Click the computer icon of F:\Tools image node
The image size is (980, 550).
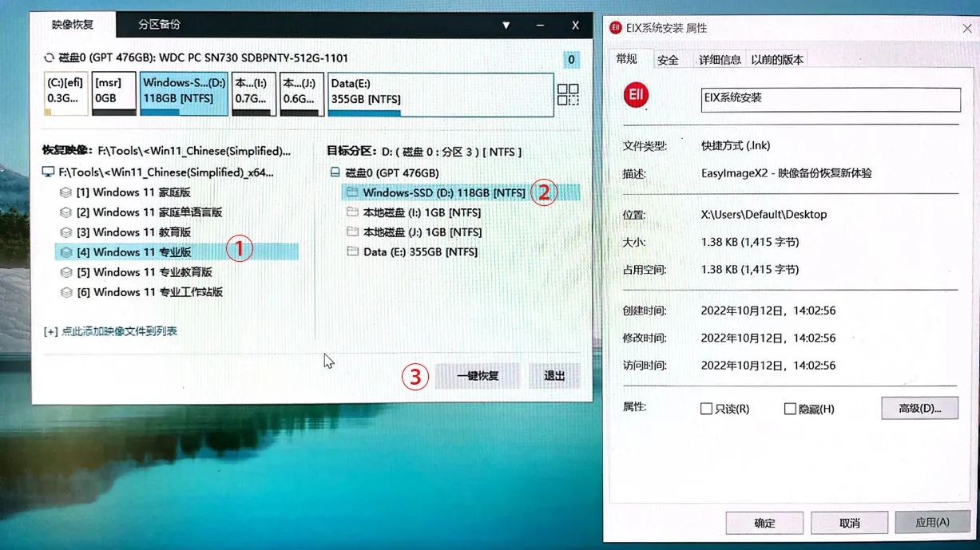tap(49, 172)
